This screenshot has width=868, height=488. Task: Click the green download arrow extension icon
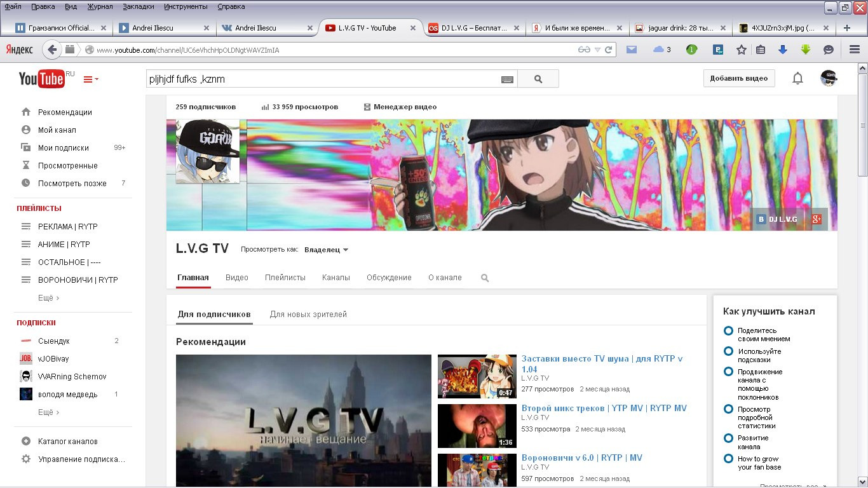pos(806,50)
